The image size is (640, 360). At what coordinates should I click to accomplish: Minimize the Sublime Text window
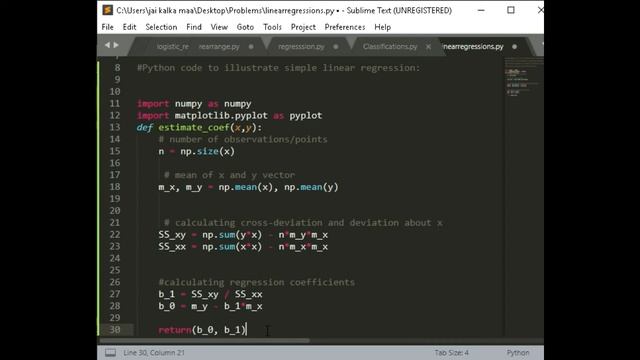tap(481, 10)
